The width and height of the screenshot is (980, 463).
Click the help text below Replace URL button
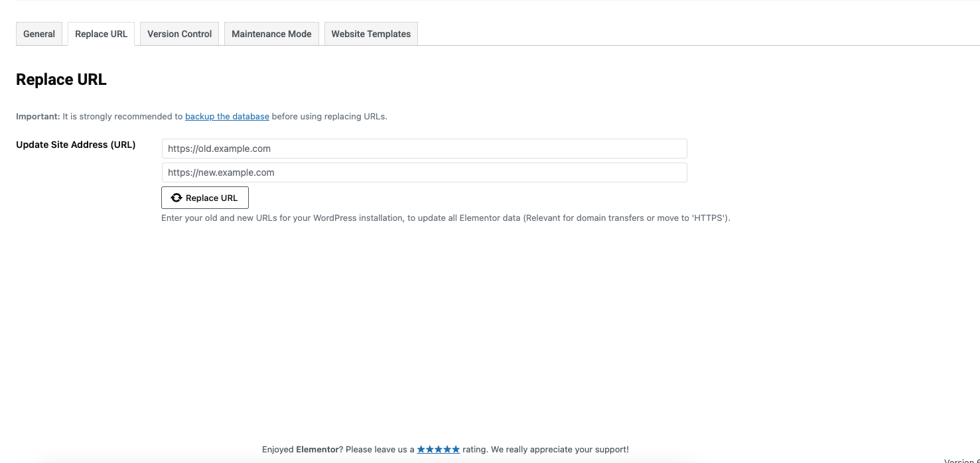coord(445,218)
